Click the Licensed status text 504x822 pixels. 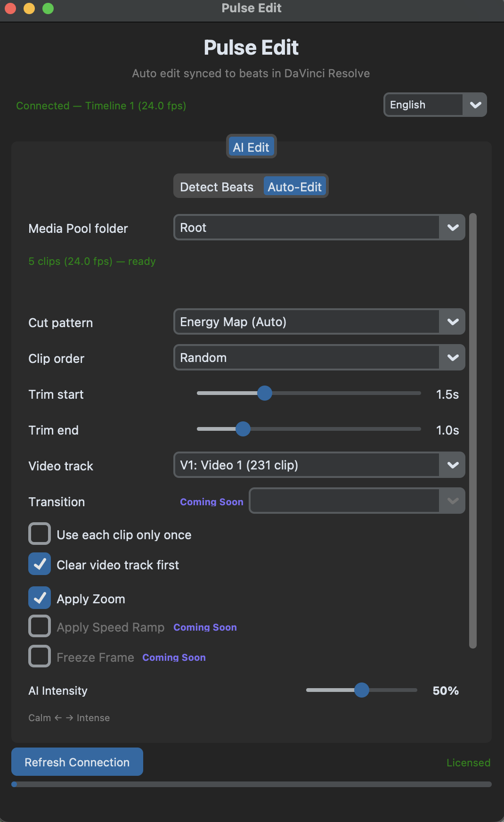469,763
